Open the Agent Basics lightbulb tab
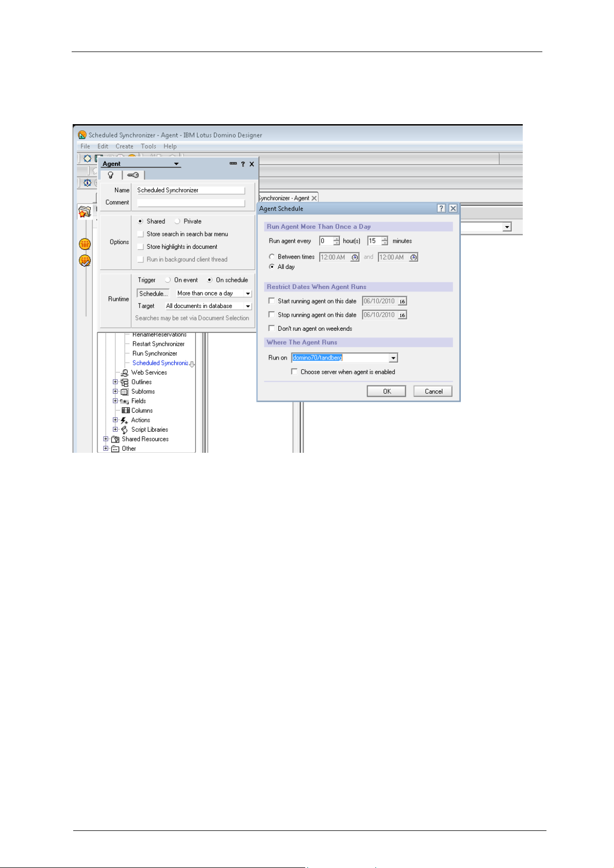 pyautogui.click(x=110, y=175)
